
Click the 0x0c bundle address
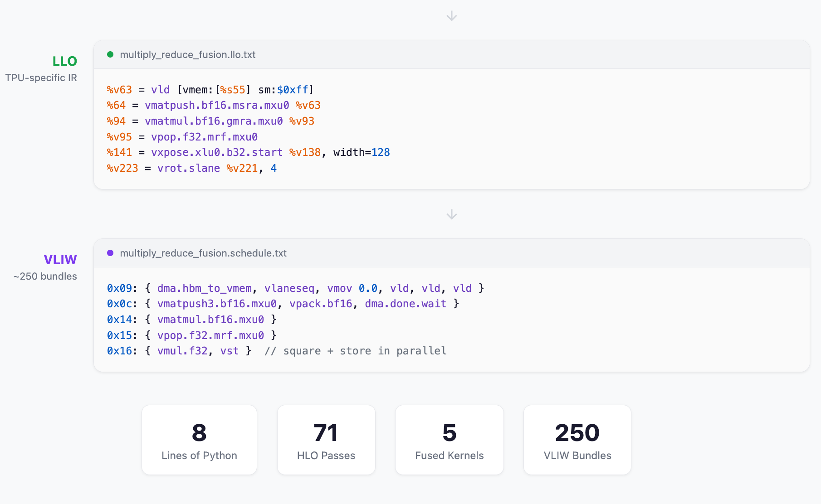(x=119, y=304)
